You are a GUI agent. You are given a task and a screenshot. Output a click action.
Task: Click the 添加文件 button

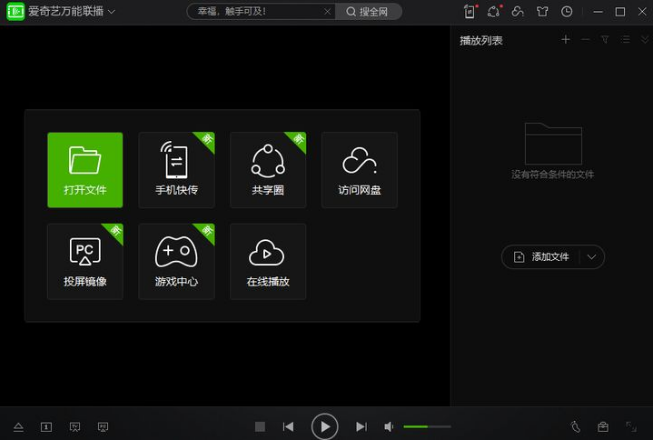[x=542, y=257]
